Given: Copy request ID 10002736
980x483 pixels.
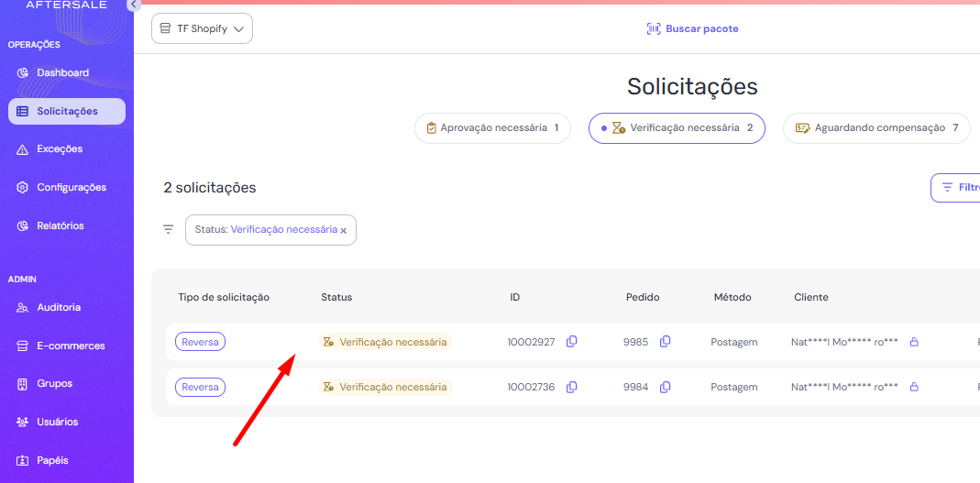Looking at the screenshot, I should point(571,387).
